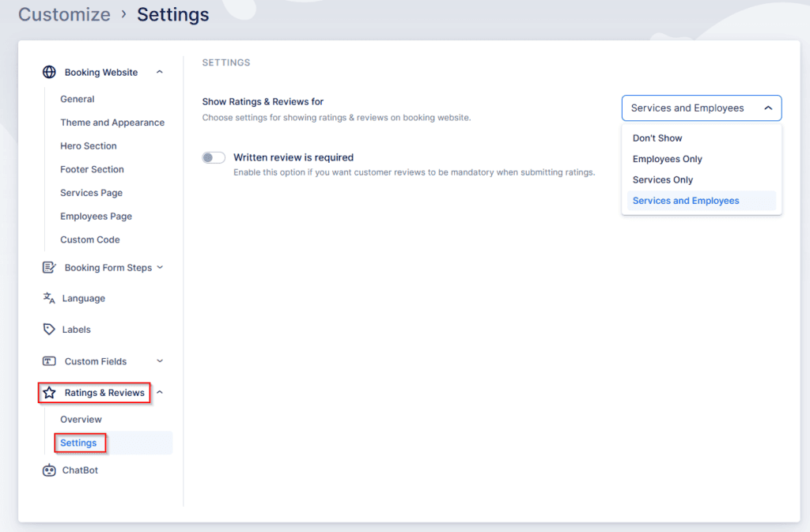This screenshot has height=532, width=810.
Task: Collapse the Ratings & Reviews chevron
Action: [x=160, y=393]
